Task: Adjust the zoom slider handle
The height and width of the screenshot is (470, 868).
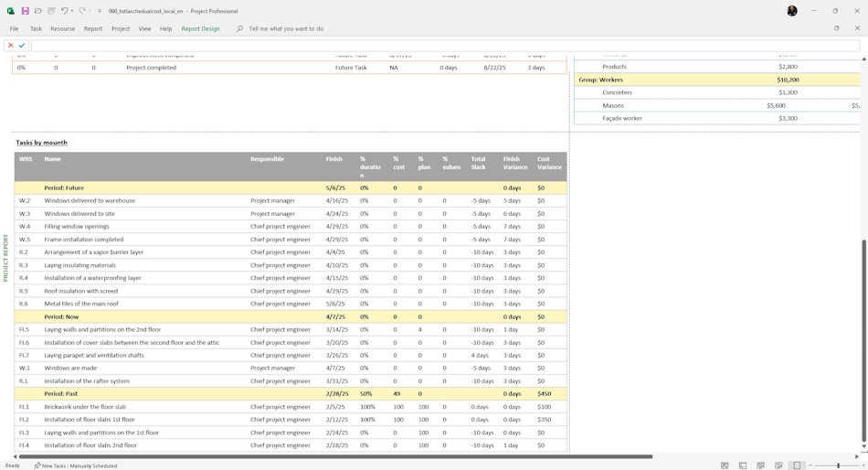Action: click(838, 465)
